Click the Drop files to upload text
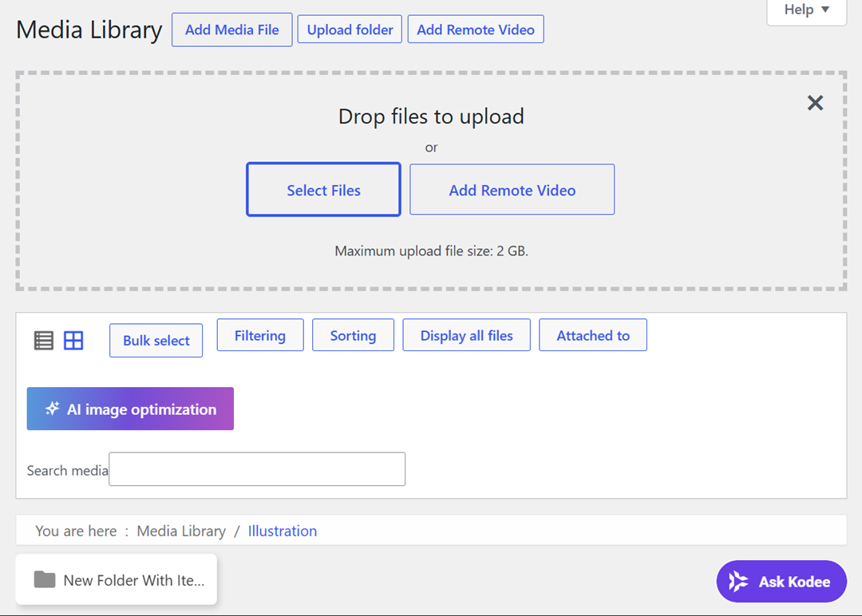862x616 pixels. [431, 116]
